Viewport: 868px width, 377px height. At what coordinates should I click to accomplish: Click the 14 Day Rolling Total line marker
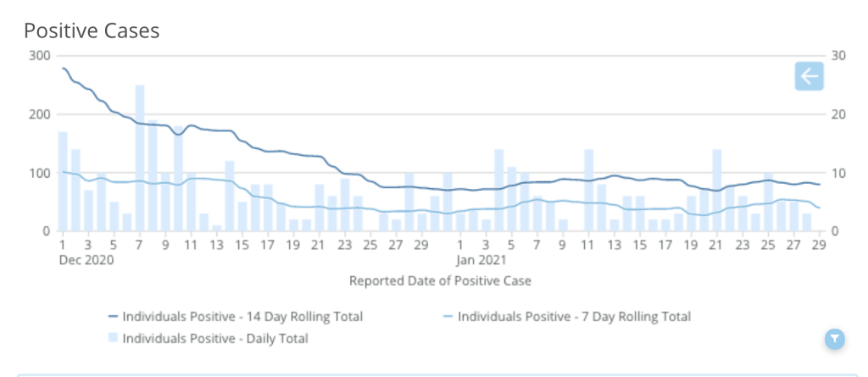[x=114, y=317]
